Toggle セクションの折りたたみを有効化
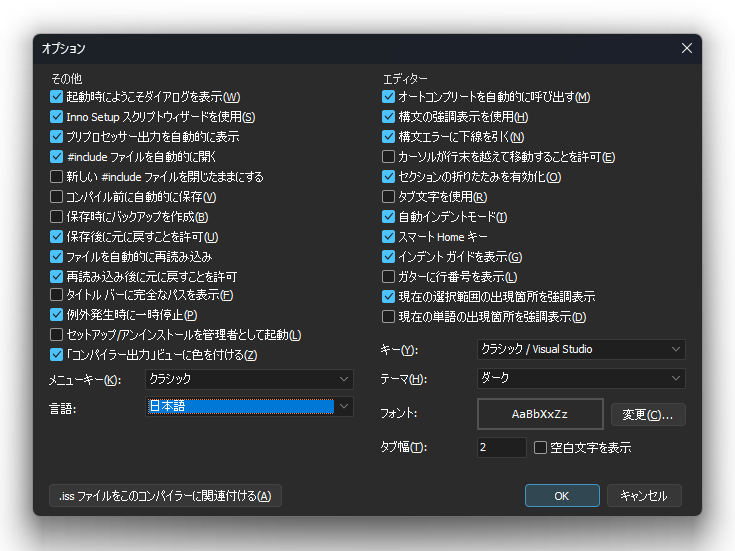 388,177
